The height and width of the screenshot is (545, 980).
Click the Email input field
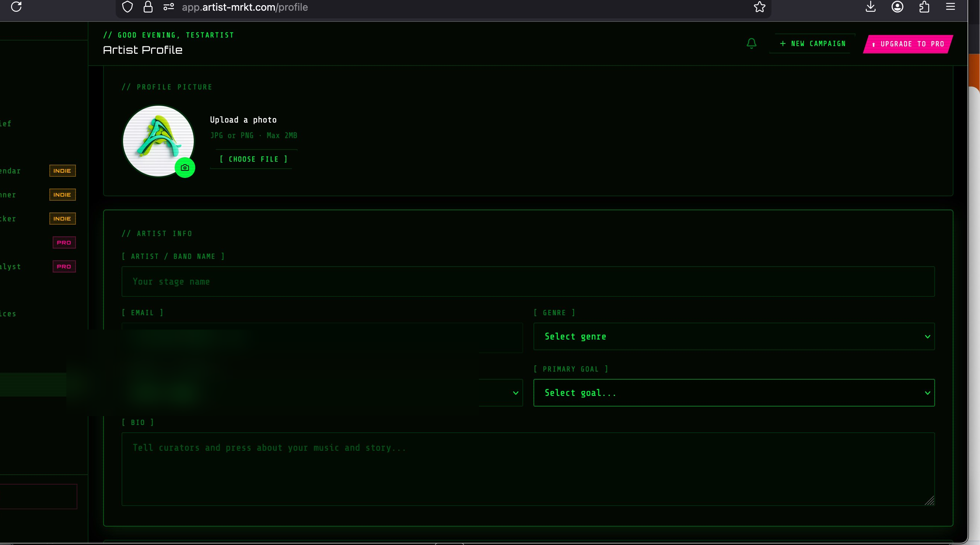[322, 338]
